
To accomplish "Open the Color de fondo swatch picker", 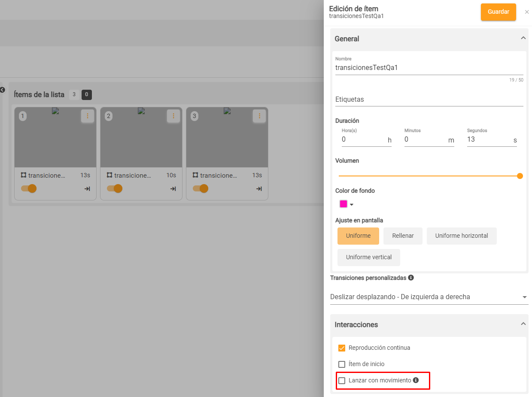I will (346, 204).
